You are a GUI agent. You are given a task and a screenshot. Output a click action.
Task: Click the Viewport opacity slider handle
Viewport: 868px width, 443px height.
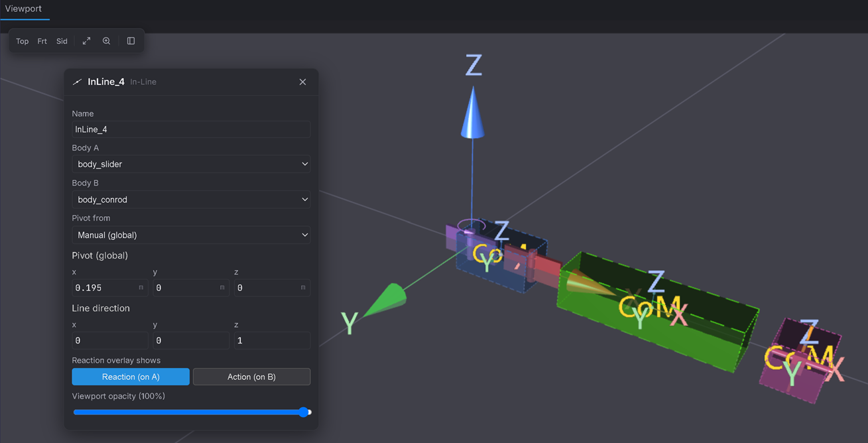[304, 412]
